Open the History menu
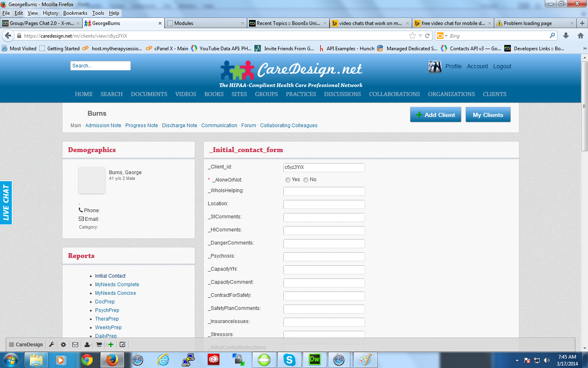The image size is (588, 368). pos(51,13)
